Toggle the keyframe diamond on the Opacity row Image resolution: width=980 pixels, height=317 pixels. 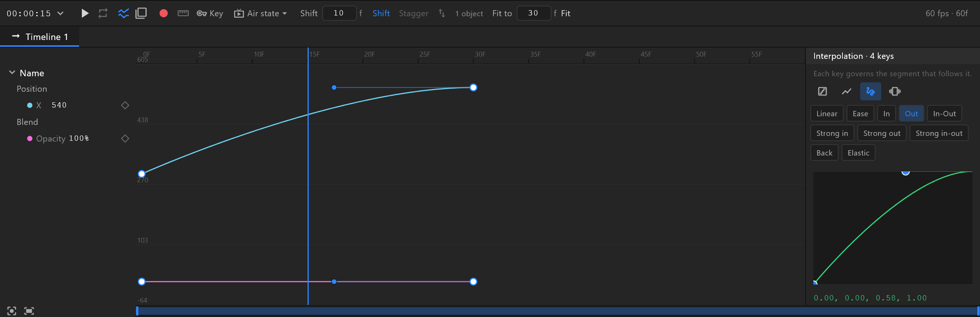point(125,138)
